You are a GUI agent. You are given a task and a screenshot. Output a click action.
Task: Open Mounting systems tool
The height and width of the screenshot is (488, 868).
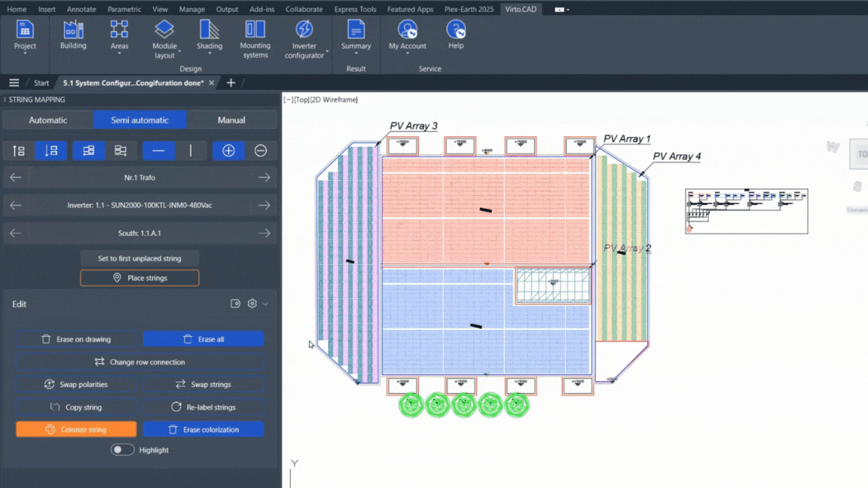coord(255,38)
